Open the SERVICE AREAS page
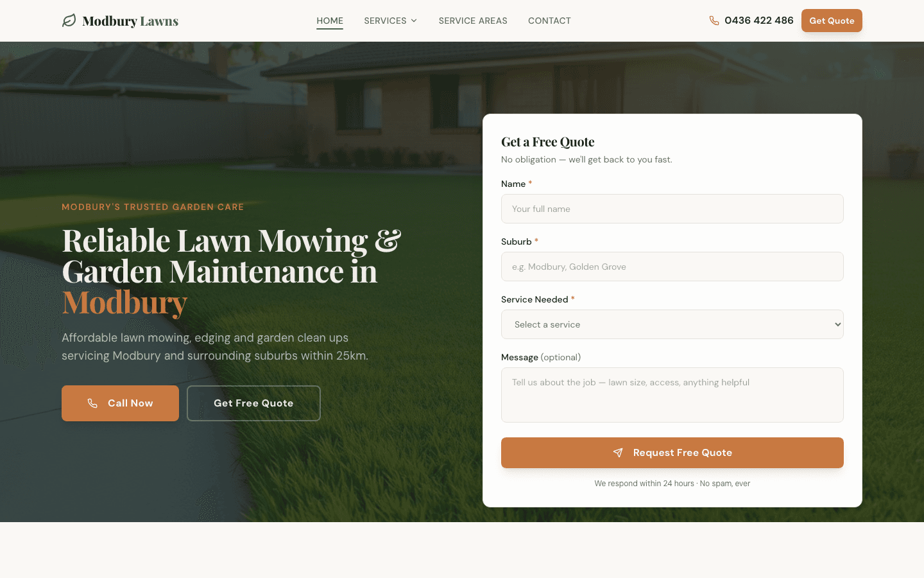The height and width of the screenshot is (578, 924). (x=473, y=21)
